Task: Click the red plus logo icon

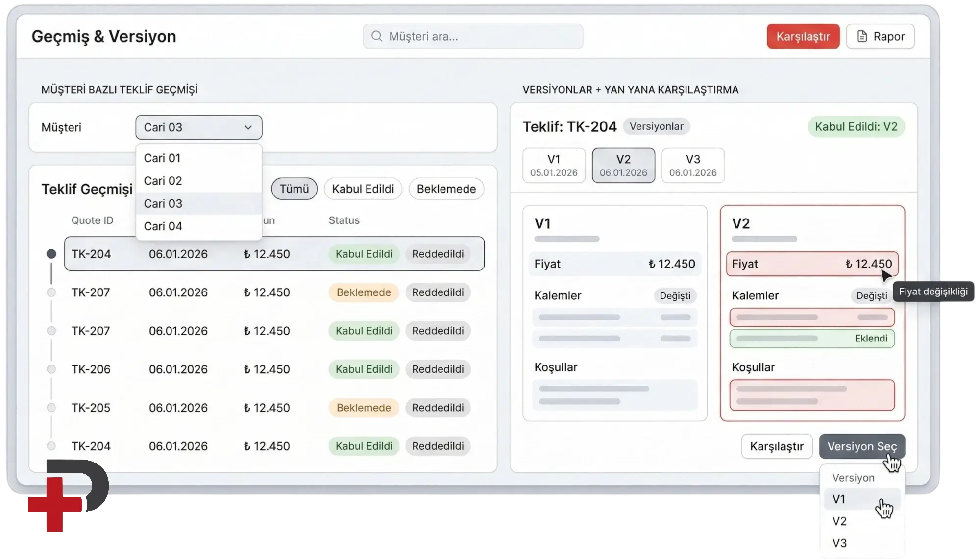Action: [x=55, y=505]
